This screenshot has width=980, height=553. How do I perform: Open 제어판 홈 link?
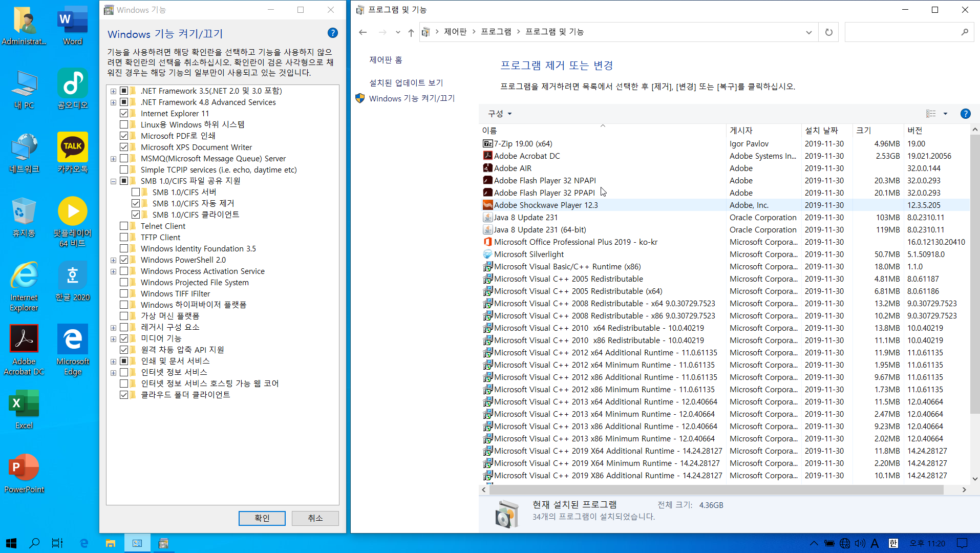coord(386,60)
